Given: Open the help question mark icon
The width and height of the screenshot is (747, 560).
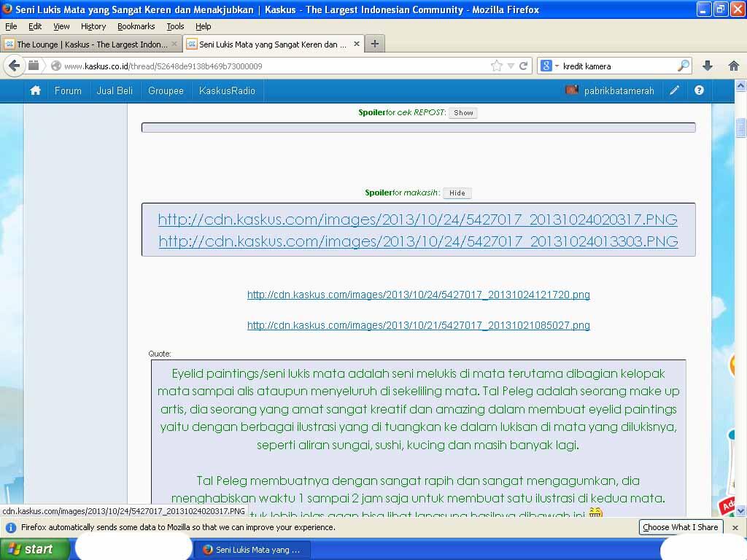Looking at the screenshot, I should pos(699,90).
